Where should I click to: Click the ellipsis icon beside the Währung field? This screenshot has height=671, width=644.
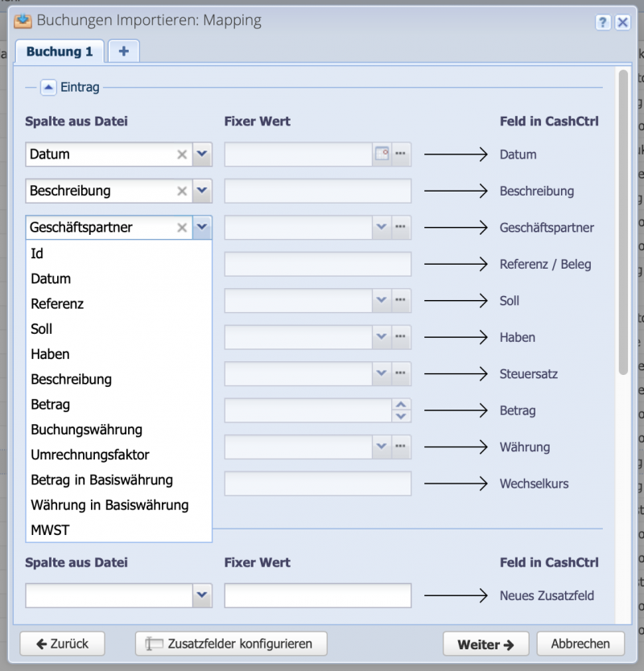tap(402, 447)
